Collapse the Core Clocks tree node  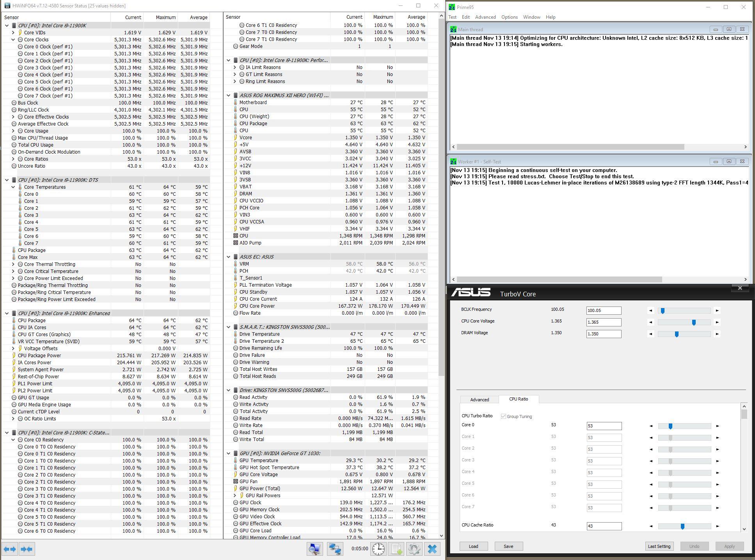[13, 40]
